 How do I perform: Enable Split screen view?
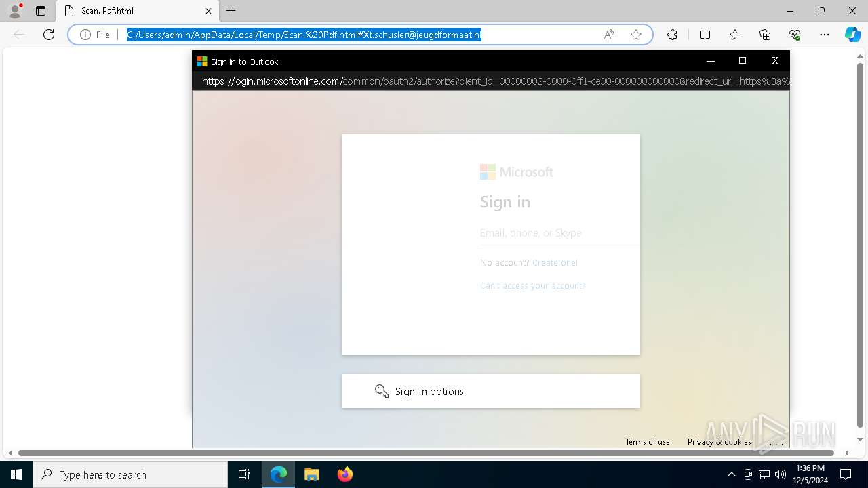(x=705, y=35)
